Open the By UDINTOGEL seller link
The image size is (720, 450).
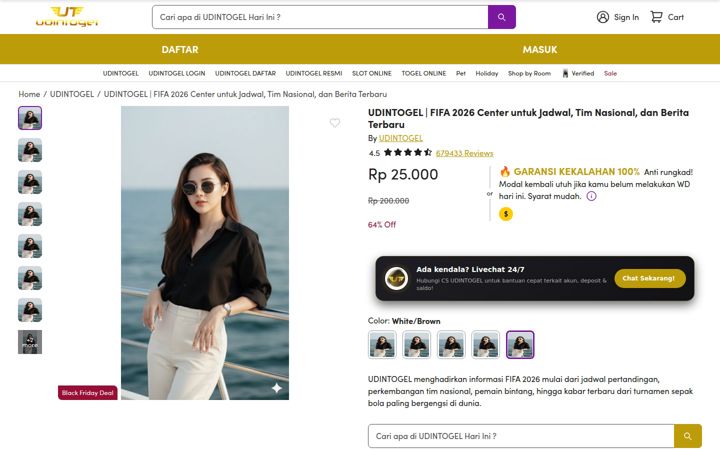tap(401, 138)
